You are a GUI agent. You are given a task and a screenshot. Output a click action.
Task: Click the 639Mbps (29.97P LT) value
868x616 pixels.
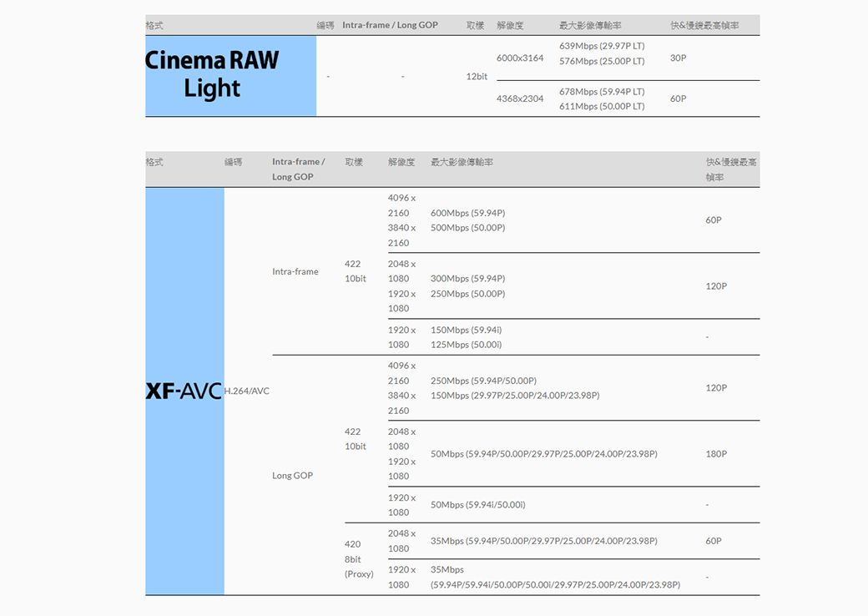click(x=602, y=46)
